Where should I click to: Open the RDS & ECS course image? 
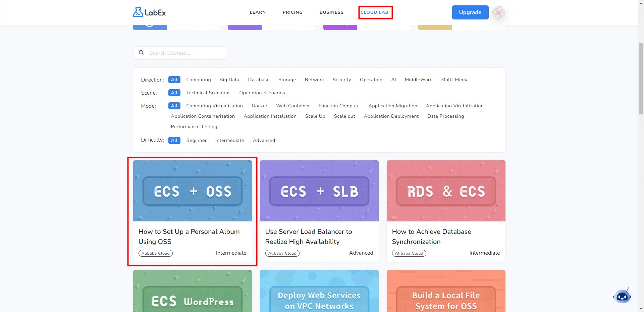(446, 191)
